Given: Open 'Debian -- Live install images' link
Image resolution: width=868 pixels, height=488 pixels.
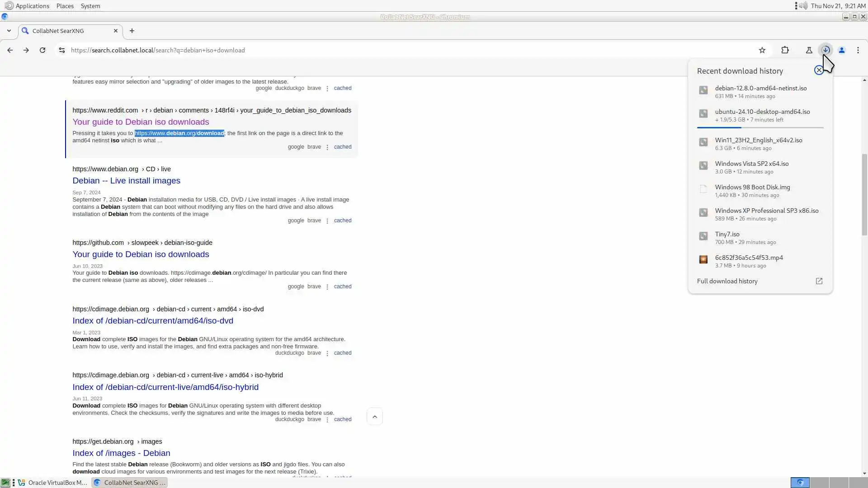Looking at the screenshot, I should click(126, 181).
